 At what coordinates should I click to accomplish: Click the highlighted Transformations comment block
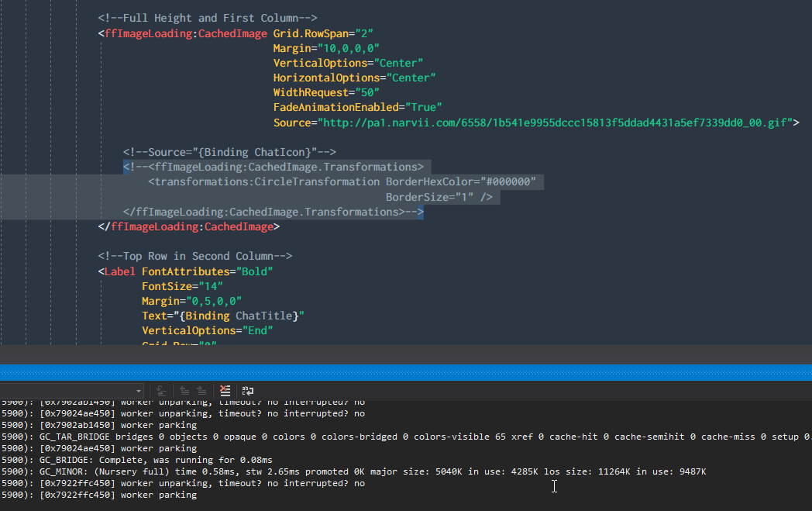[x=273, y=166]
